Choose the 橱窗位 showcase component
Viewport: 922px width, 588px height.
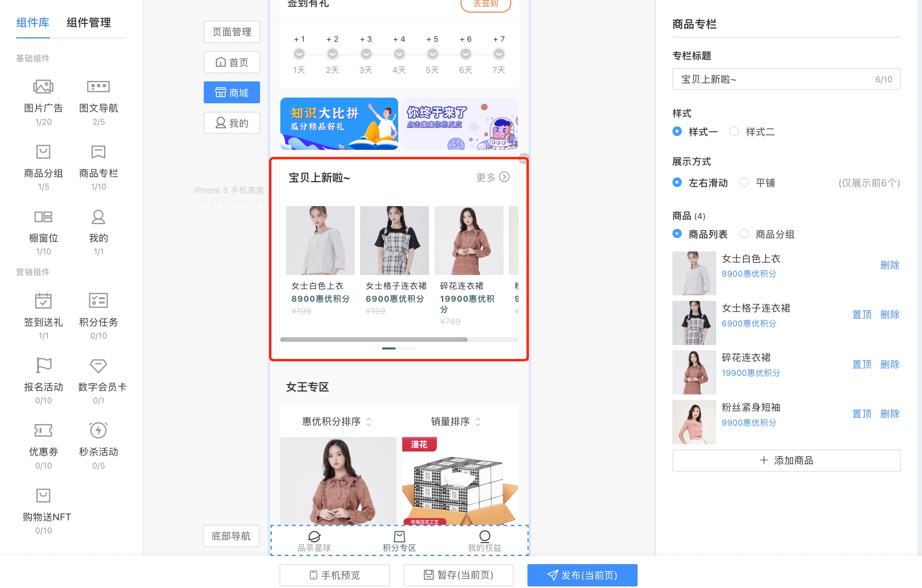tap(43, 217)
